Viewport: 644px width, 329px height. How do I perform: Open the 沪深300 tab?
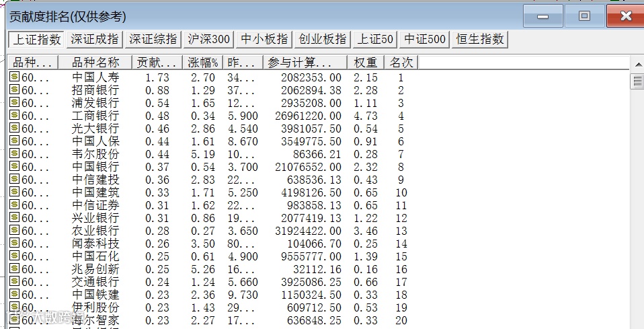(x=208, y=40)
